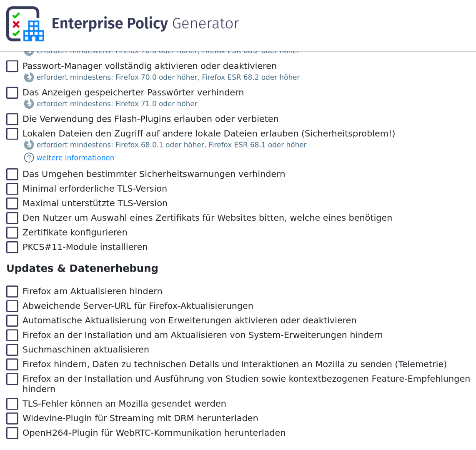Enable Widevine-Plugin download checkbox
Screen dimensions: 476x450
[x=12, y=418]
